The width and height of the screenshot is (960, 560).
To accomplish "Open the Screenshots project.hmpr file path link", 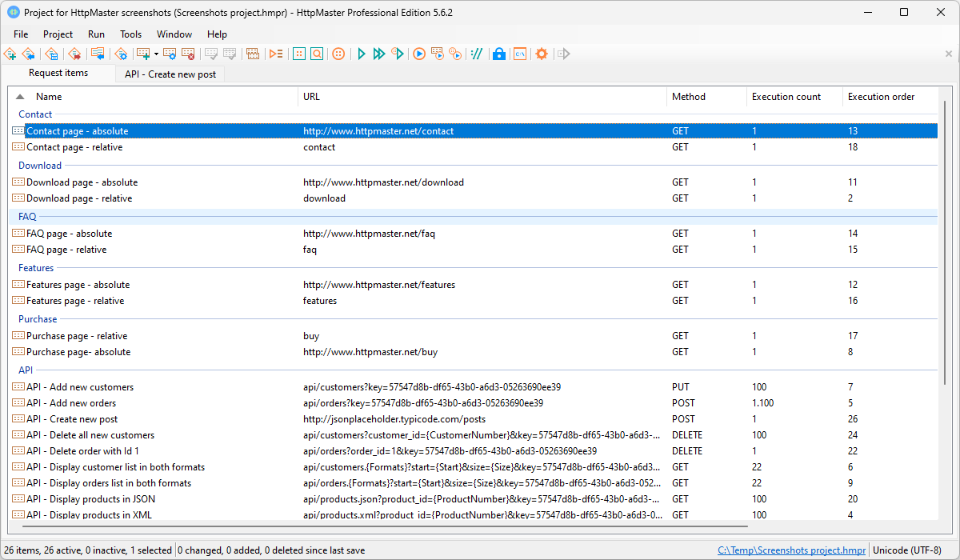I will click(791, 550).
